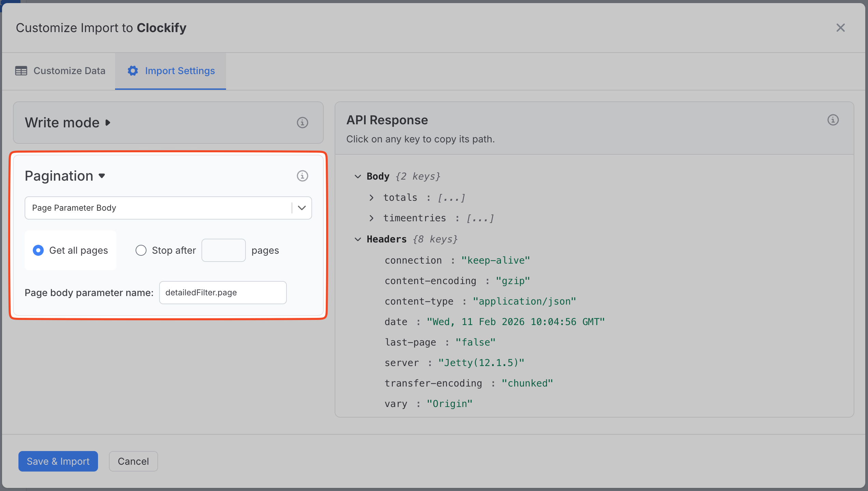
Task: Collapse the Body section
Action: [358, 176]
